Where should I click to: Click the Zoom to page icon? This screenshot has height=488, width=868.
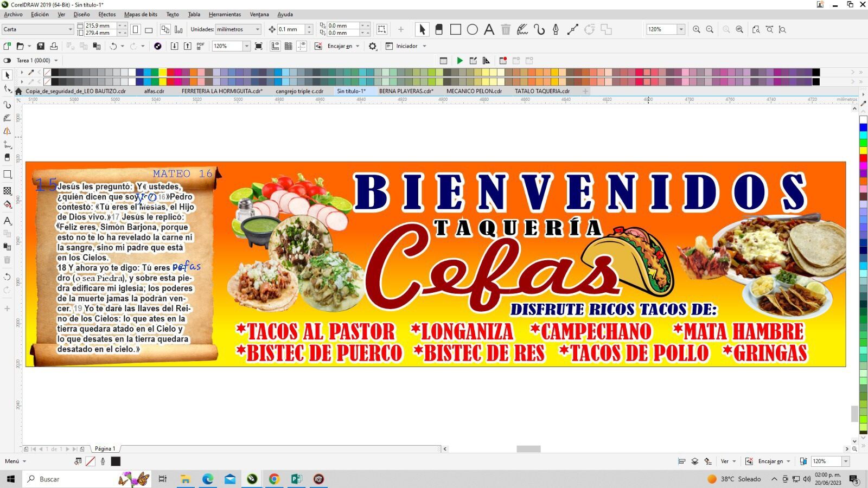click(756, 29)
